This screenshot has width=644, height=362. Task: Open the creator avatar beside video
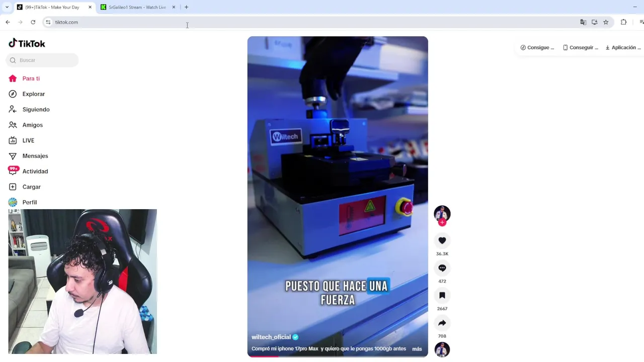[442, 213]
